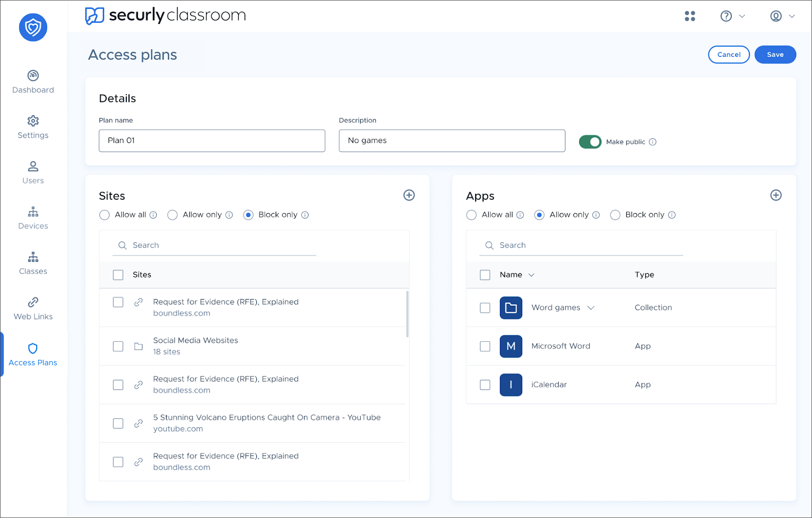
Task: Click the Cancel button
Action: coord(729,55)
